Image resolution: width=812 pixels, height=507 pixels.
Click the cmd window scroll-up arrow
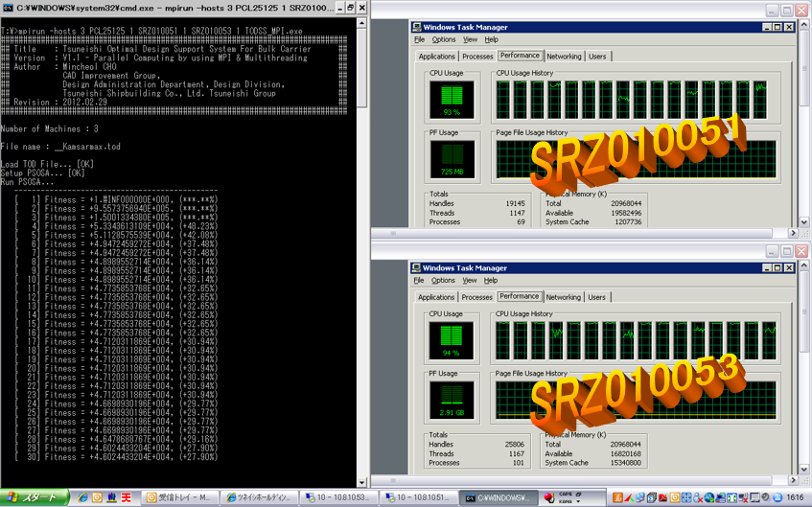[361, 23]
